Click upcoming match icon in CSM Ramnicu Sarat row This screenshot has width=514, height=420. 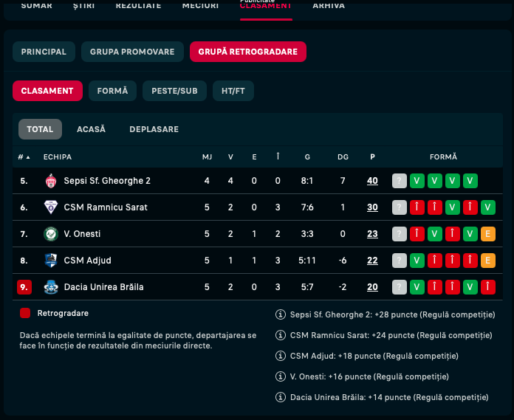click(400, 207)
